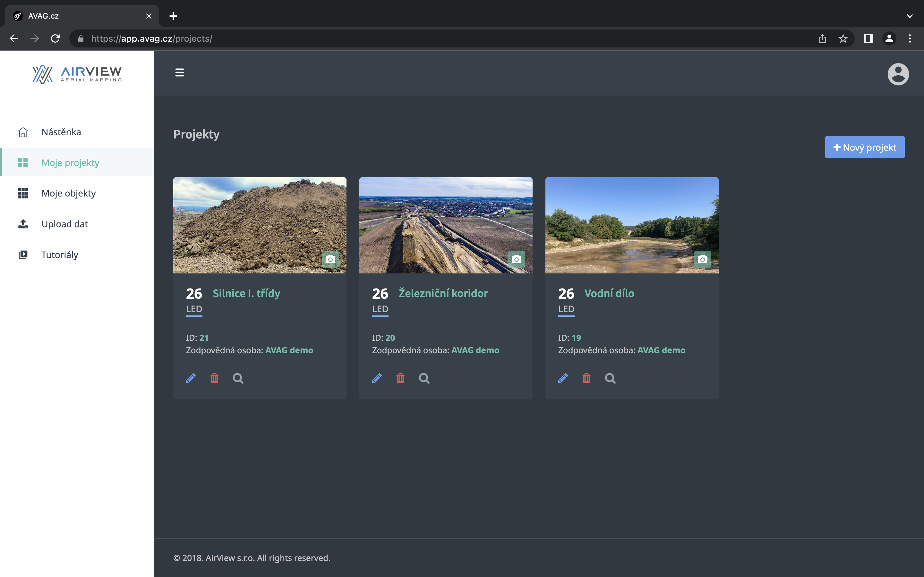Expand the tab search chevron in Chrome

click(x=910, y=16)
